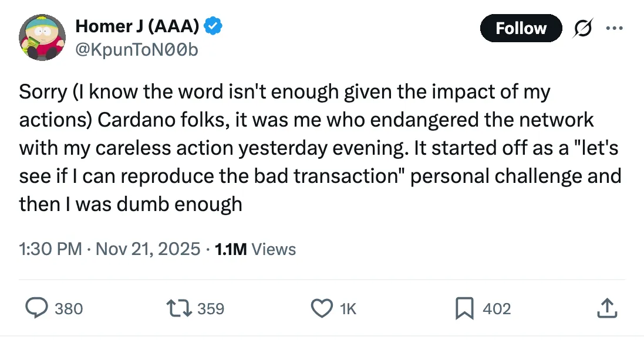Open the share icon options
The image size is (644, 340).
tap(606, 308)
